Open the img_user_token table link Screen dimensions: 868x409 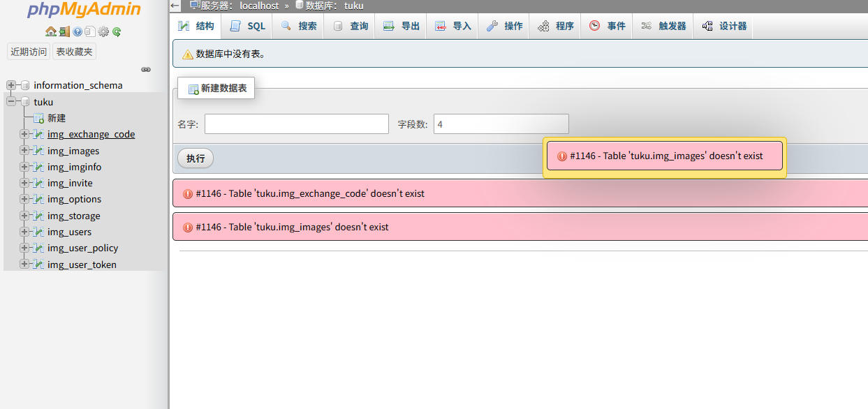point(82,265)
